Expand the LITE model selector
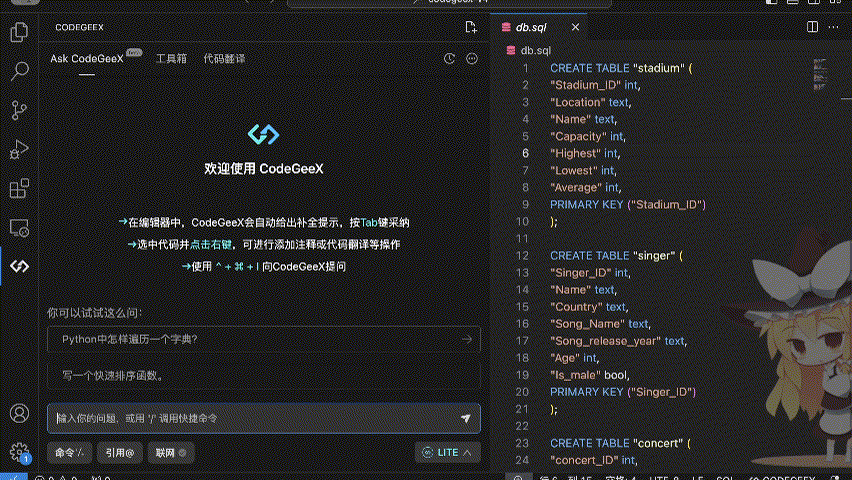852x480 pixels. tap(447, 452)
